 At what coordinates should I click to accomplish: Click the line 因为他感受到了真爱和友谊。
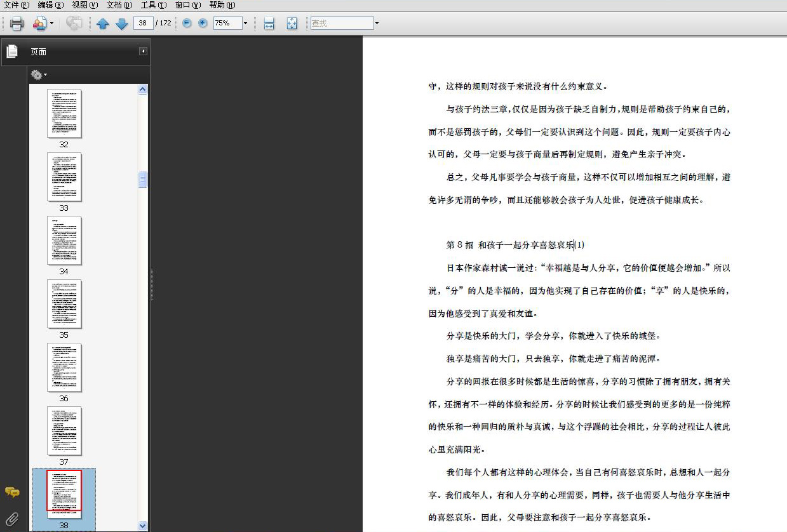pyautogui.click(x=483, y=313)
